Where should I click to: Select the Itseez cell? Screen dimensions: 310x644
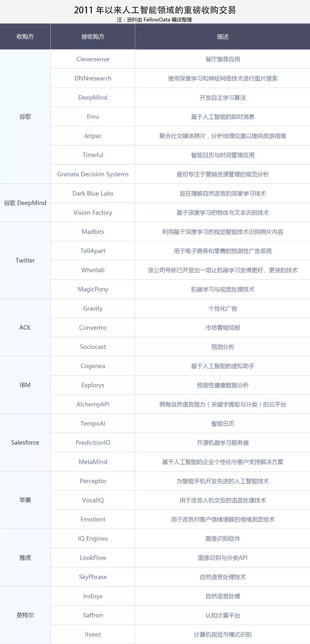coord(93,634)
